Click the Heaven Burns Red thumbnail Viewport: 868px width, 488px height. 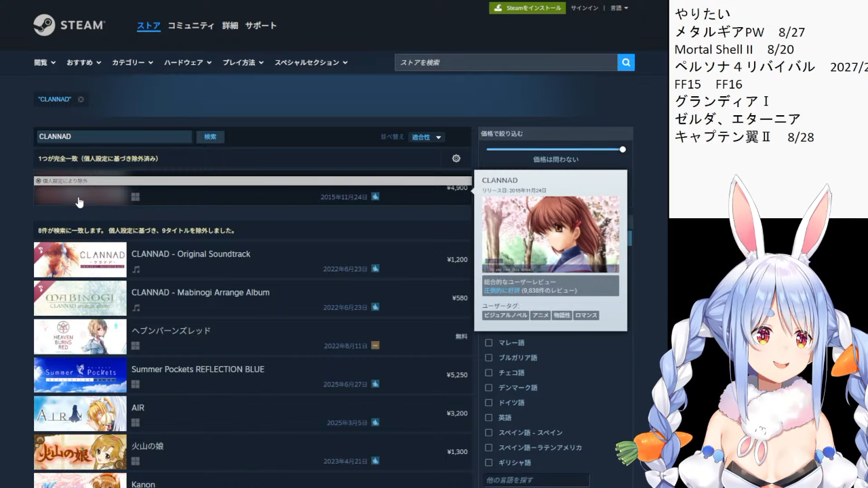point(80,337)
